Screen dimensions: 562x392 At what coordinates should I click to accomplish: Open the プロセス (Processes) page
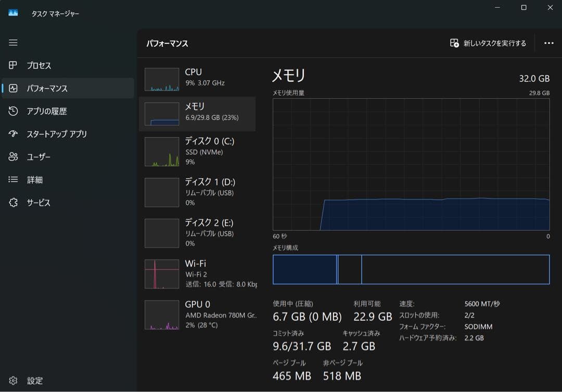point(42,65)
